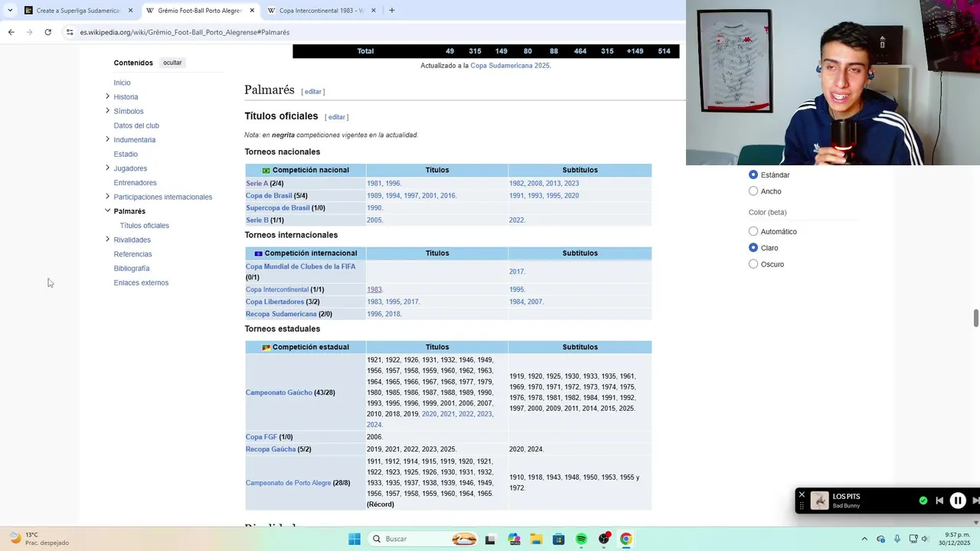Click the microphone tray icon

tap(897, 539)
